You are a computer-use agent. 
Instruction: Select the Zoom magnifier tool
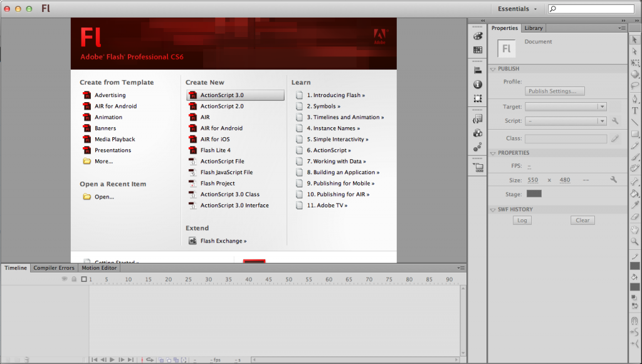[634, 241]
